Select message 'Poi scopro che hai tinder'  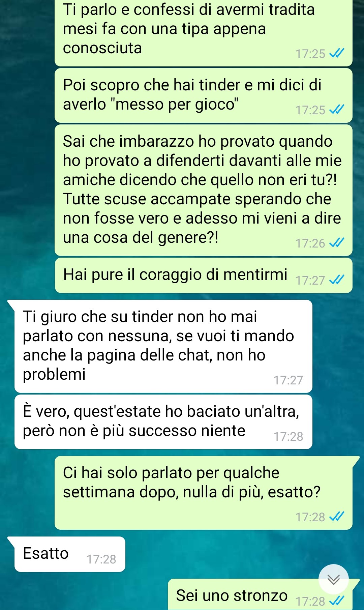tap(204, 95)
